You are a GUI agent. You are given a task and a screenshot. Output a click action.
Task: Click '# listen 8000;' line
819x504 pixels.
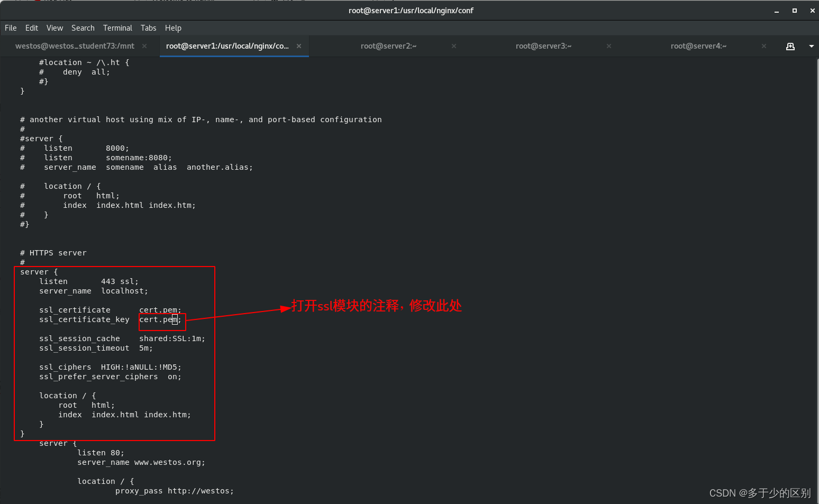pyautogui.click(x=75, y=148)
